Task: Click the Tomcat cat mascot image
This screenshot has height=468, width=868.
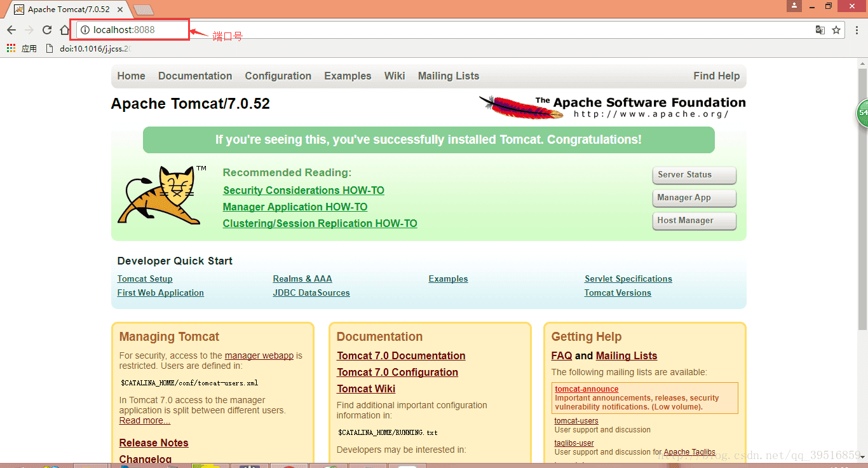Action: (x=159, y=195)
